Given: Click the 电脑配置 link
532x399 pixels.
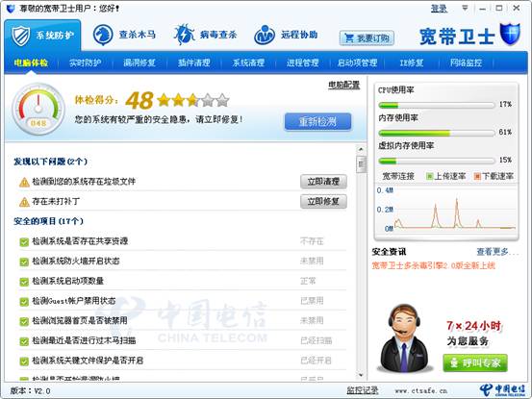Looking at the screenshot, I should pos(343,85).
